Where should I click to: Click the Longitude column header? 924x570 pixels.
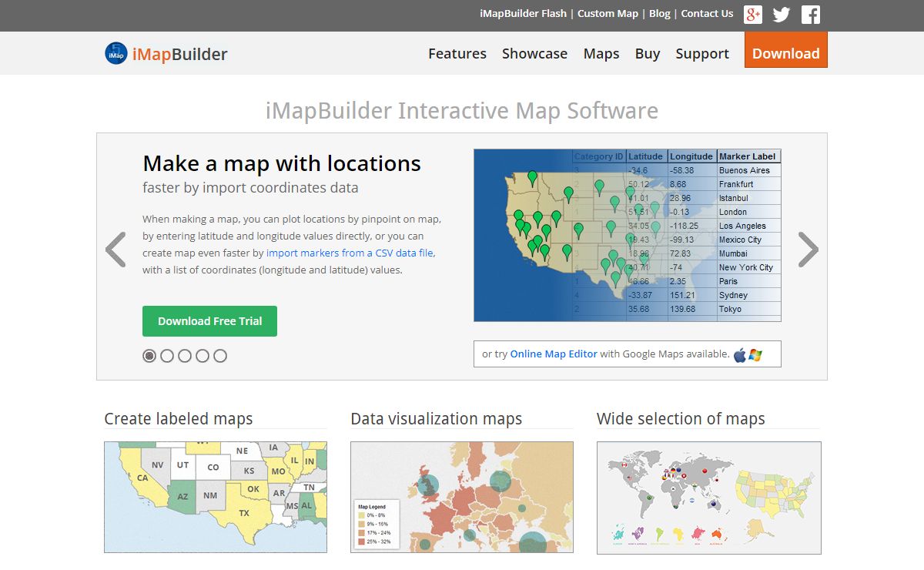click(x=692, y=156)
